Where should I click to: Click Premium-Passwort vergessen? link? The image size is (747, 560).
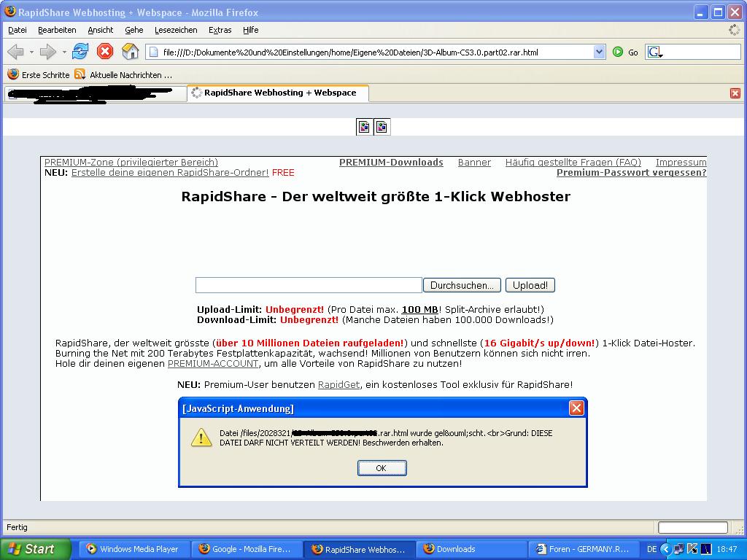pos(631,172)
